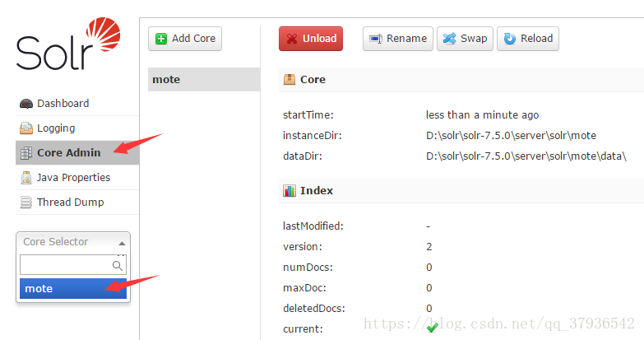The width and height of the screenshot is (644, 340).
Task: Click the Core Admin icon
Action: (26, 153)
